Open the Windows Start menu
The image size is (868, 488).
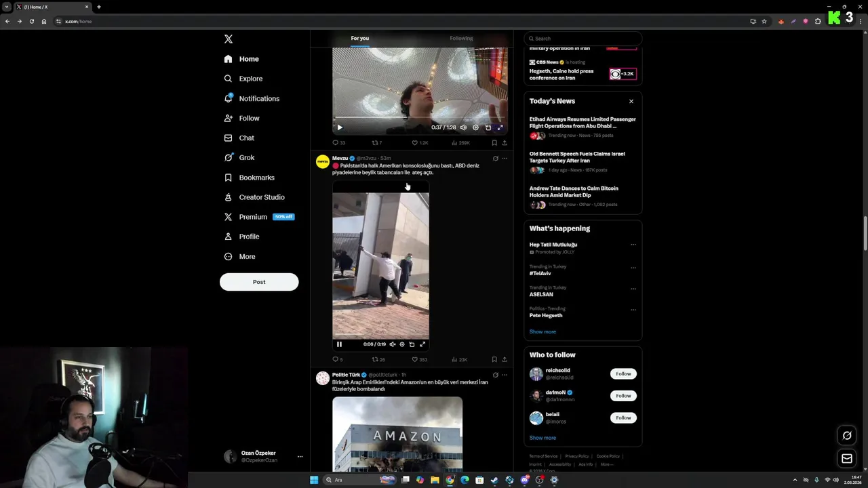tap(314, 480)
